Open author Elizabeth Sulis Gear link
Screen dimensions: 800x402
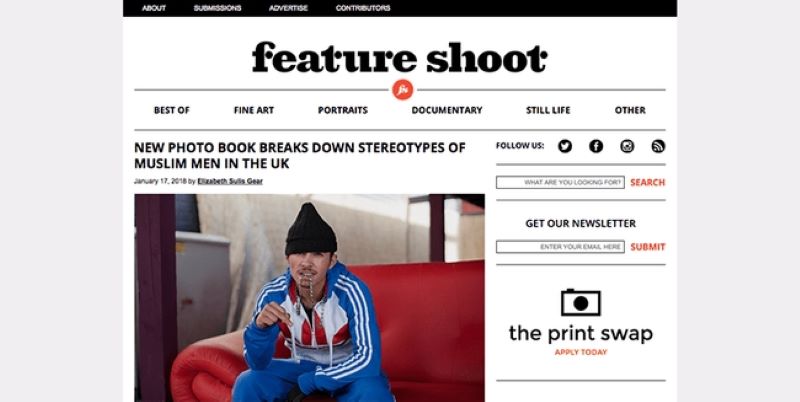230,181
